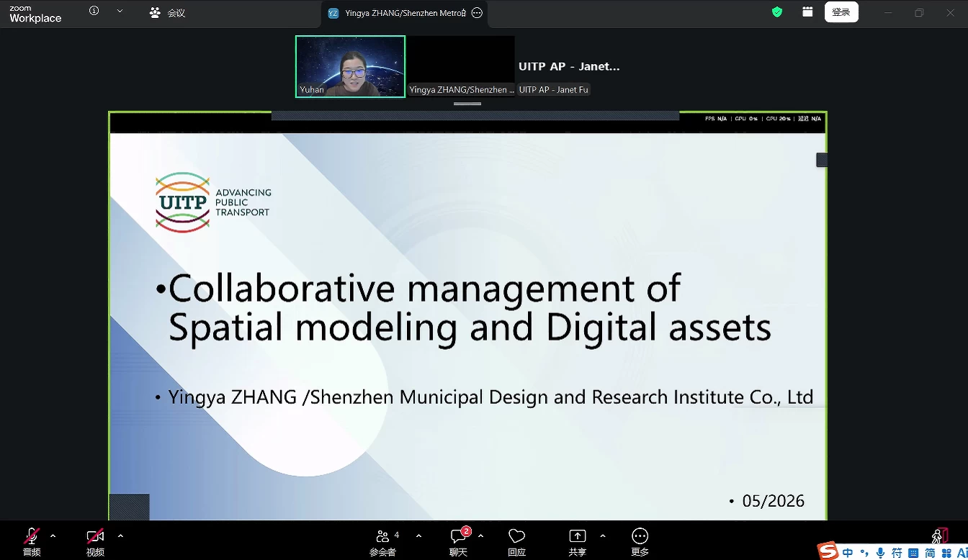Click the 登录 sign-in button
Image resolution: width=968 pixels, height=560 pixels.
click(x=841, y=12)
